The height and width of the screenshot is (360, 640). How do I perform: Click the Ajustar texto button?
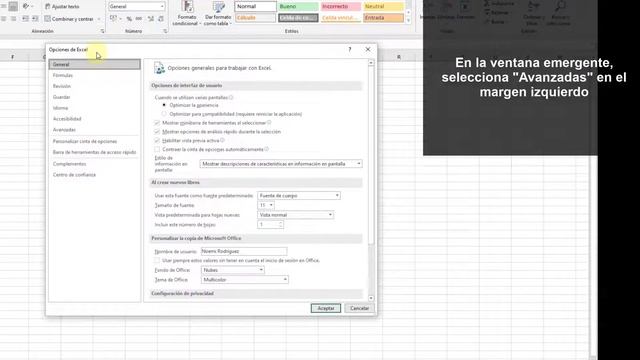62,7
